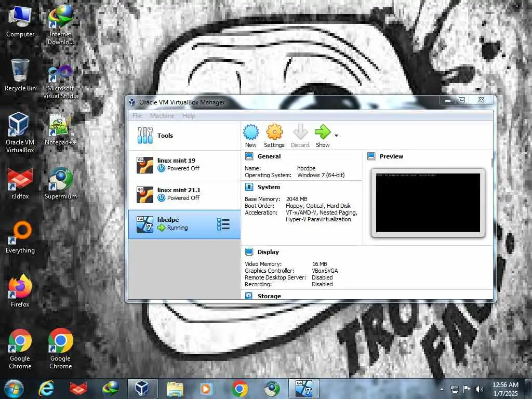Click the Supermium desktop shortcut
The height and width of the screenshot is (399, 532).
[x=60, y=183]
